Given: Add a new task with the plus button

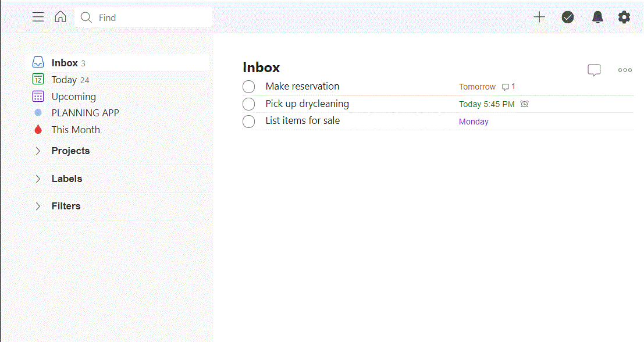Looking at the screenshot, I should coord(539,17).
